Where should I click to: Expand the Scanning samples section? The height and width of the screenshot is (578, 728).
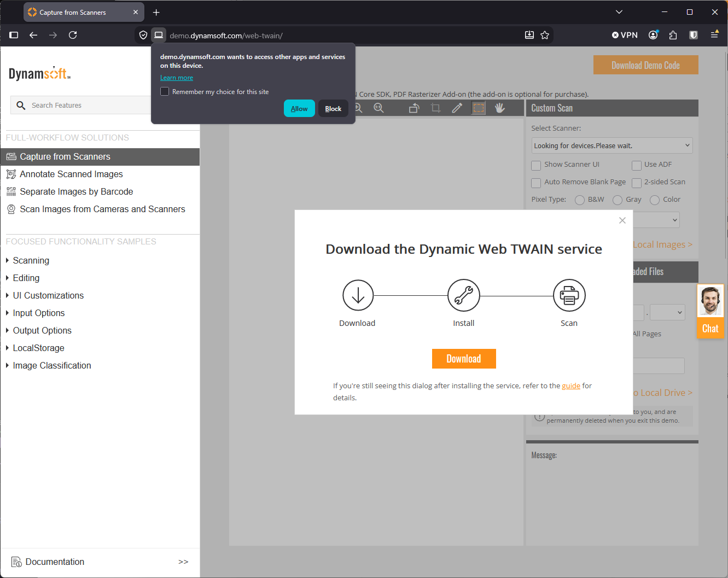(x=31, y=260)
